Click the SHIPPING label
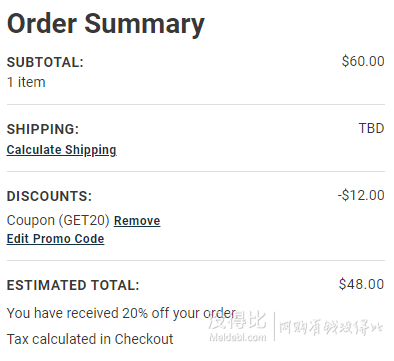Screen dimensions: 394x361 coord(43,129)
